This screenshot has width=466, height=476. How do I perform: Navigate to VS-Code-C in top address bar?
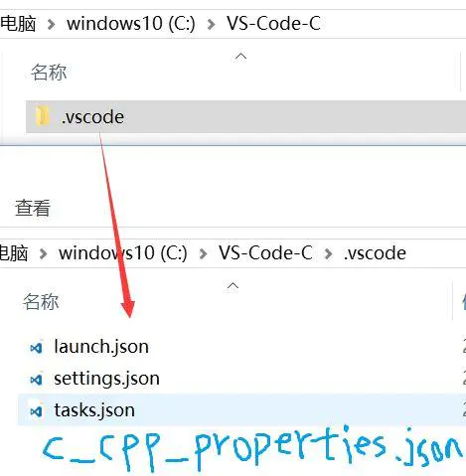[x=273, y=24]
